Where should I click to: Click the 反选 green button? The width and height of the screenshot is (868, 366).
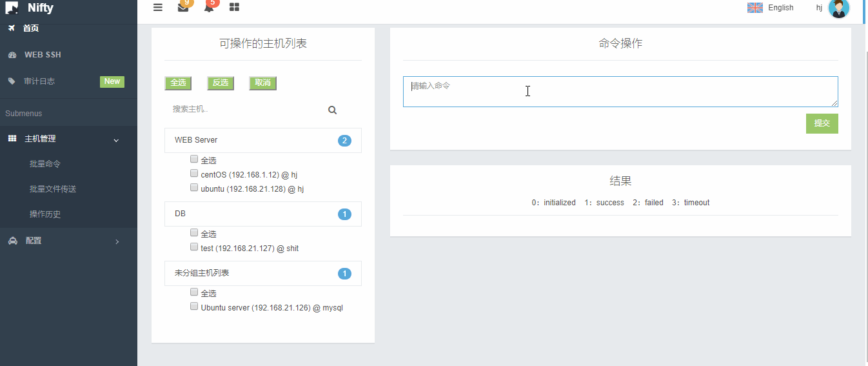tap(221, 83)
